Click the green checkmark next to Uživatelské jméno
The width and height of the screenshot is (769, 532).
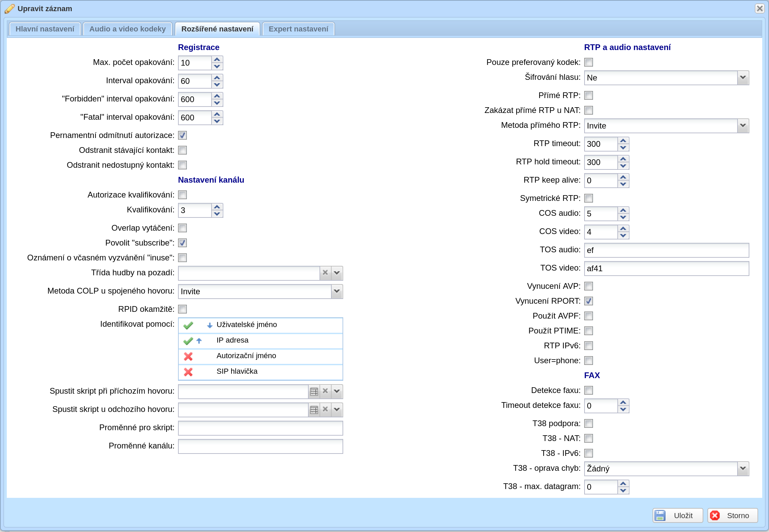[188, 325]
